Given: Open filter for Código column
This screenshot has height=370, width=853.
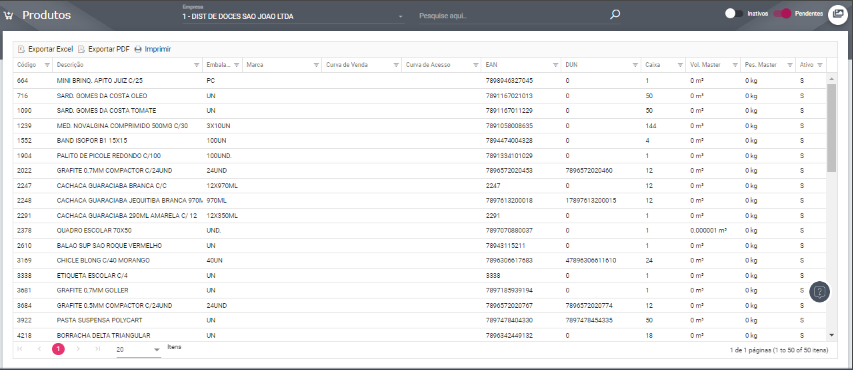Looking at the screenshot, I should pyautogui.click(x=47, y=65).
